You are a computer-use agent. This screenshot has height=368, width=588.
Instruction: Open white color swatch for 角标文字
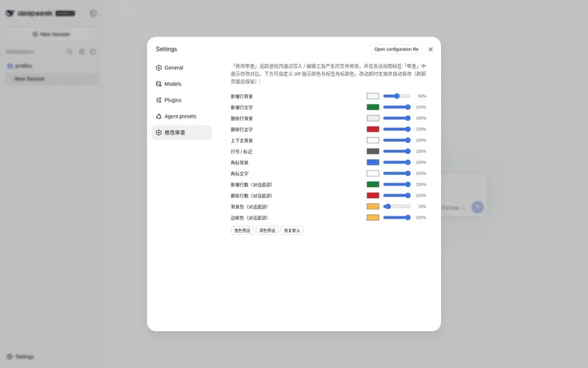click(x=373, y=174)
